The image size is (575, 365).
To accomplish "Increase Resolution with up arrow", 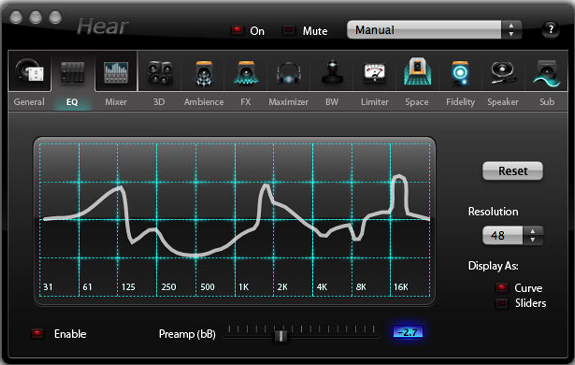I will [532, 231].
